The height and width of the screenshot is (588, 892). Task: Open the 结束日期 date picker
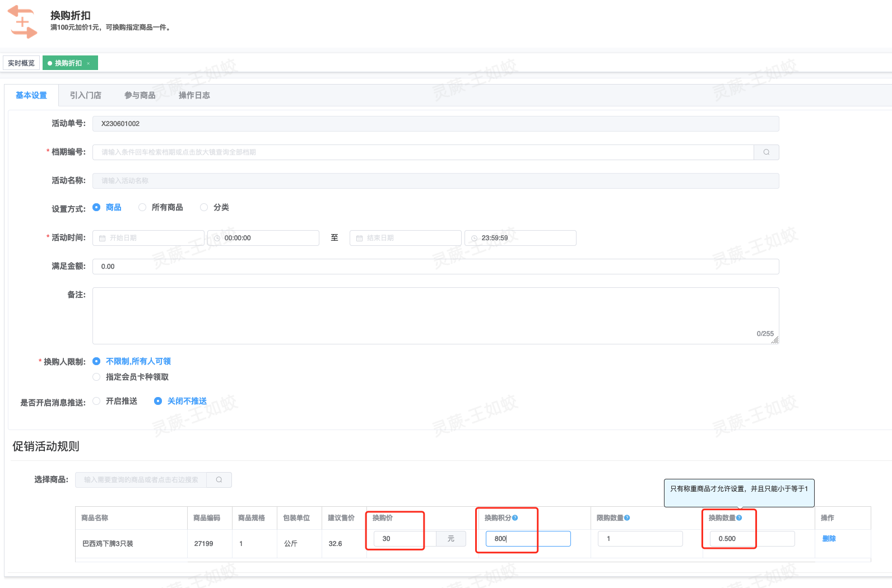[406, 238]
